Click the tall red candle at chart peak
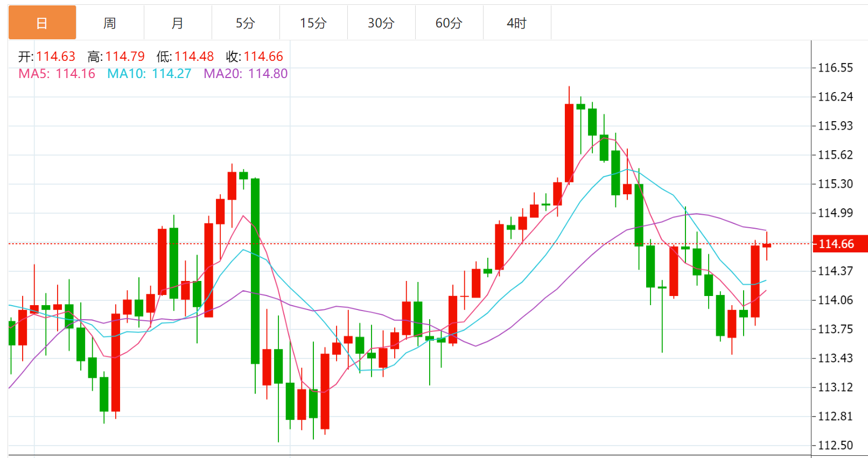Viewport: 868px width, 458px height. click(x=569, y=143)
